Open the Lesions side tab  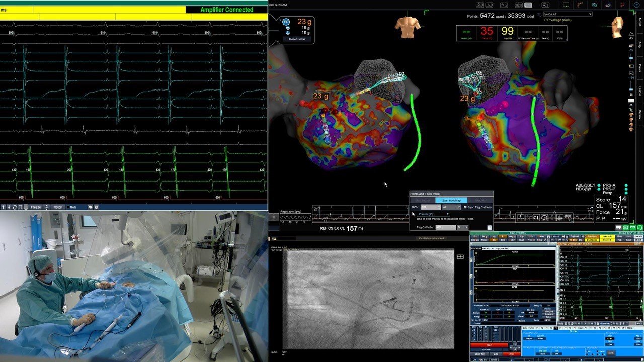(x=640, y=91)
